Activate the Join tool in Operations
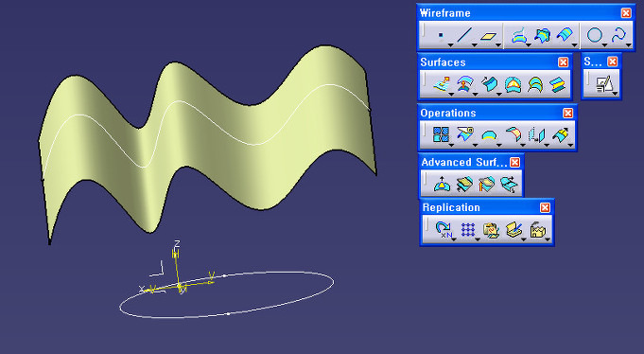 [x=441, y=134]
